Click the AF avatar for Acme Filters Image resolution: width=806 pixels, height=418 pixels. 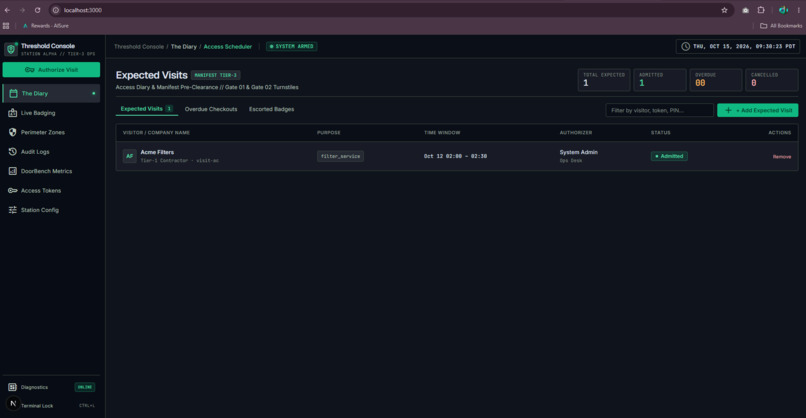coord(130,156)
